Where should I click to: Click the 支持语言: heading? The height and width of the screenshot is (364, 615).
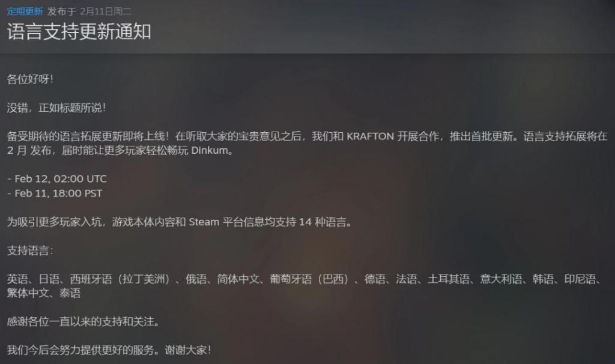coord(30,250)
